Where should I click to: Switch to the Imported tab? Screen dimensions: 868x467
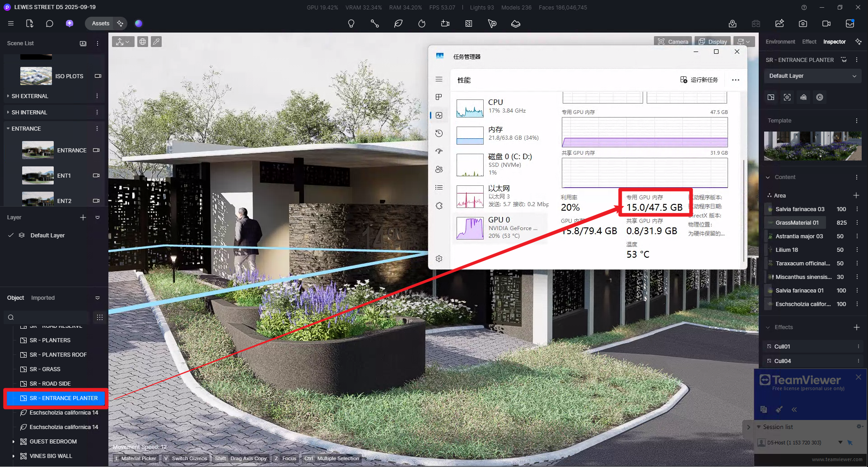[43, 298]
